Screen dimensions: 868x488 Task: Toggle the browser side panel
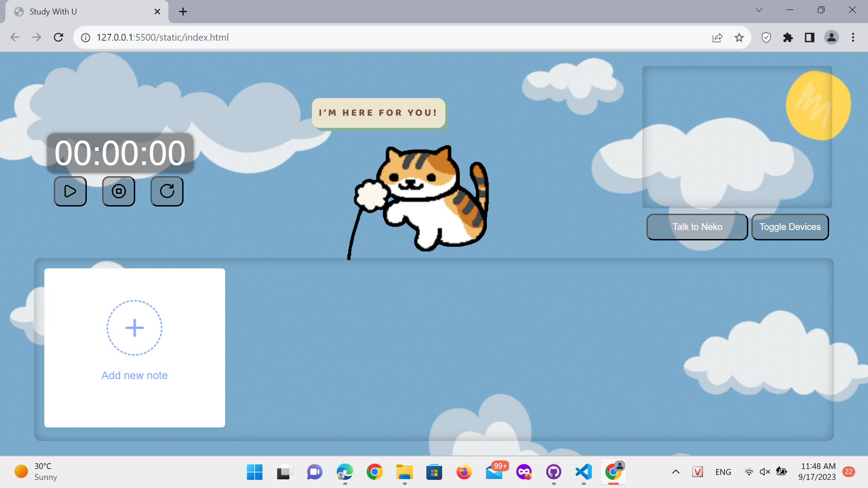point(810,38)
